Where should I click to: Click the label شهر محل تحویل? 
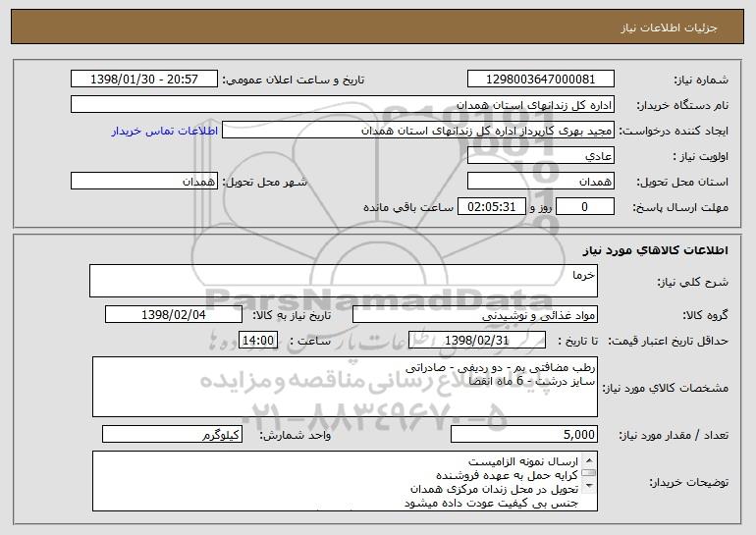click(x=264, y=183)
